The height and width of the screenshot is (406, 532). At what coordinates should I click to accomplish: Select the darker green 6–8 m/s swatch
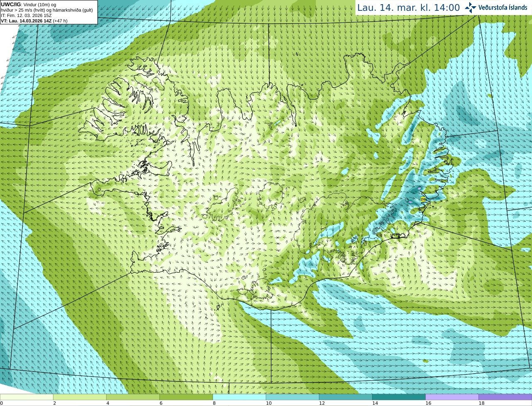(x=186, y=397)
